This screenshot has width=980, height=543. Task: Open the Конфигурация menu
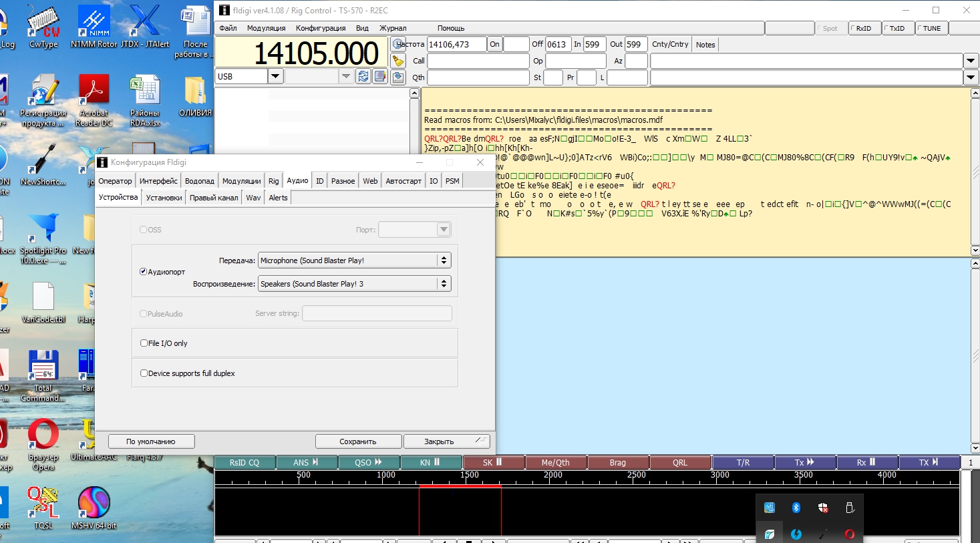coord(321,28)
